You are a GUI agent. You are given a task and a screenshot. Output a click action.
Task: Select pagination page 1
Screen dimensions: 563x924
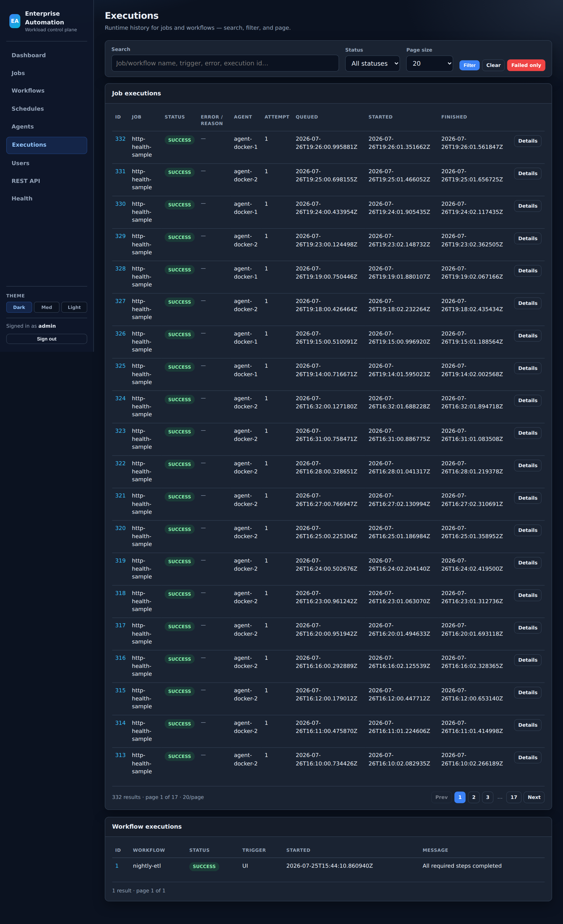tap(460, 797)
